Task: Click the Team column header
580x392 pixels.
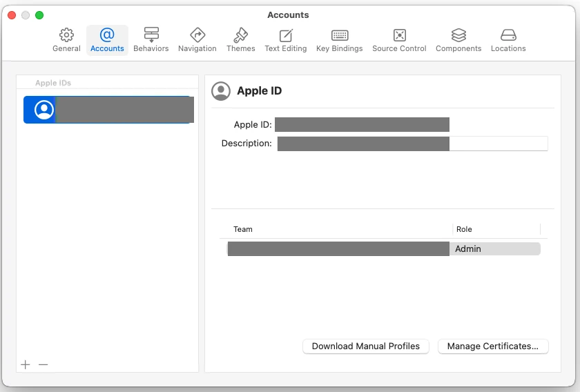Action: pos(243,229)
